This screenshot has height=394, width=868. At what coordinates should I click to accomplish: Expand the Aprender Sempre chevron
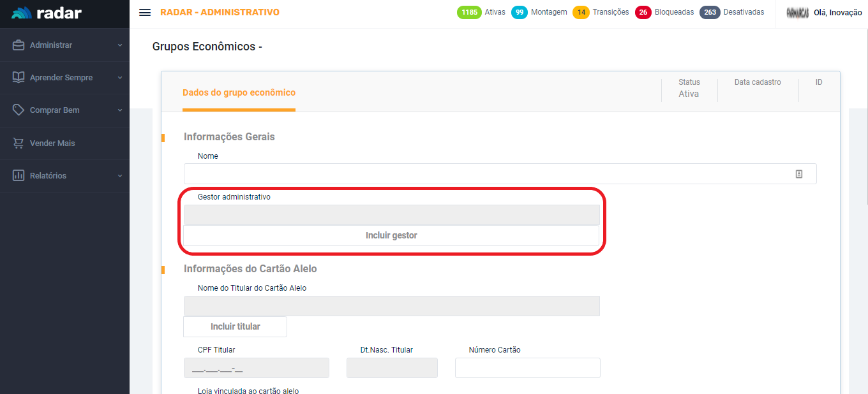click(119, 78)
